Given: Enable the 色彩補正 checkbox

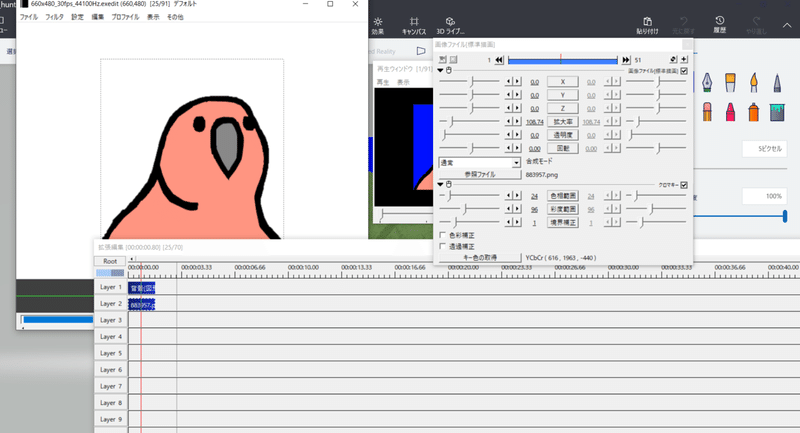Looking at the screenshot, I should coord(442,235).
